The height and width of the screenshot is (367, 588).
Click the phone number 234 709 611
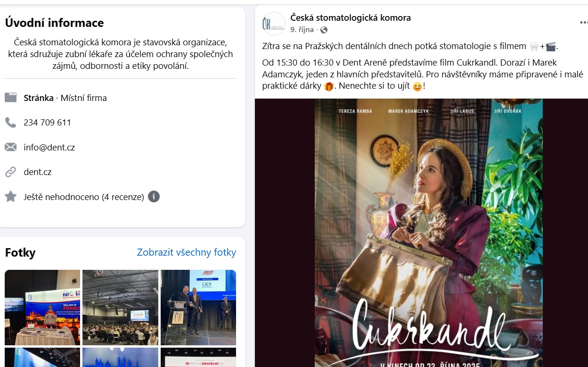[48, 123]
